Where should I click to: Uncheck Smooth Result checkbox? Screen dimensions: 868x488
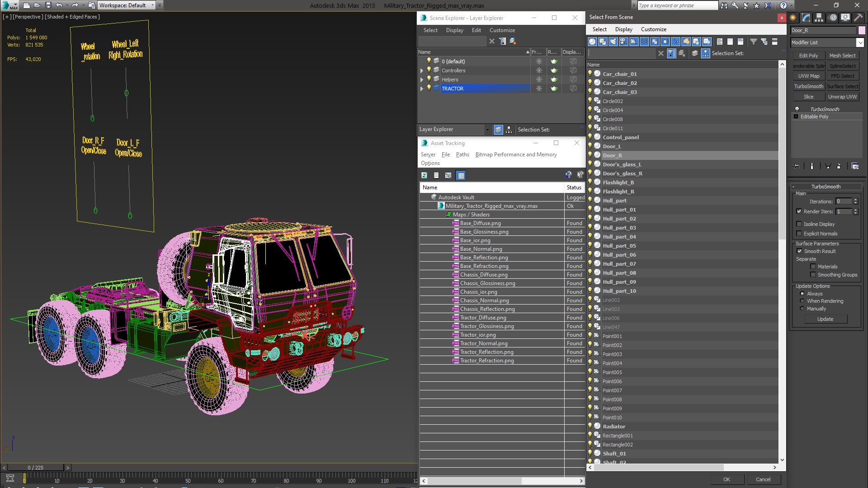tap(799, 251)
